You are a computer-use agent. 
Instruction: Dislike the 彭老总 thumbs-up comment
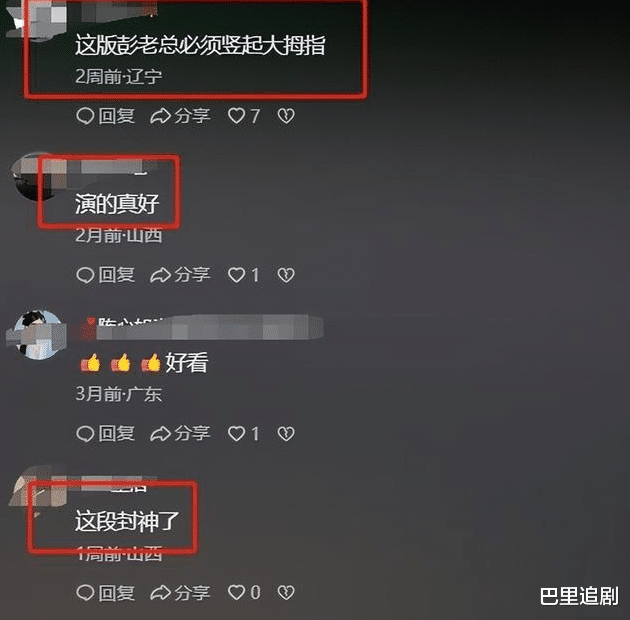pos(286,116)
